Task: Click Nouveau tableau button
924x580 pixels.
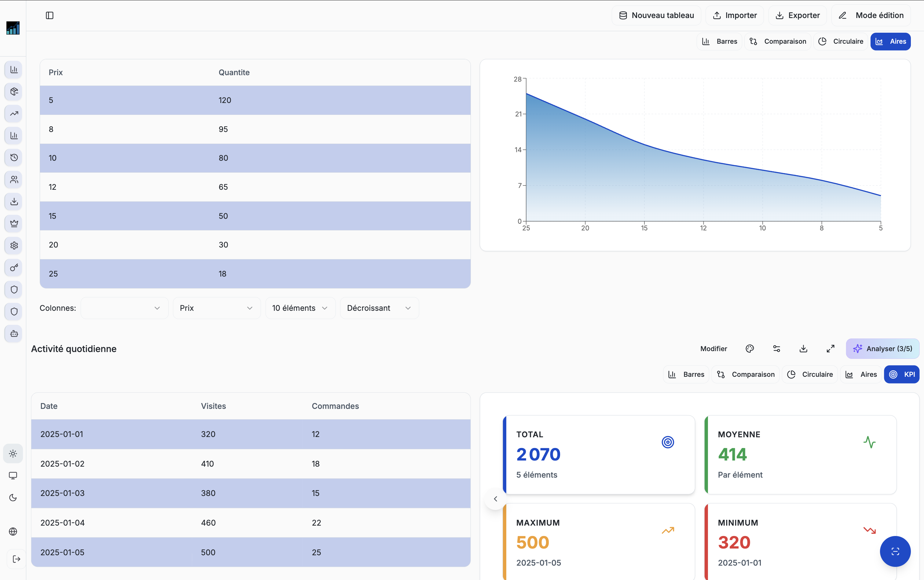Action: pos(656,15)
